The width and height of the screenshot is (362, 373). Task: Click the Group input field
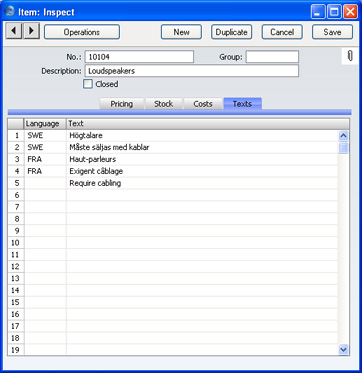(x=272, y=57)
